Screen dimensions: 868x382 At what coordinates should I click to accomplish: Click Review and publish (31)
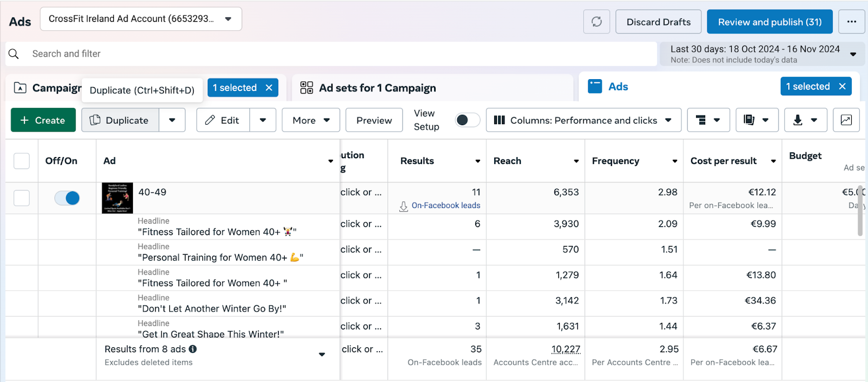(x=770, y=22)
